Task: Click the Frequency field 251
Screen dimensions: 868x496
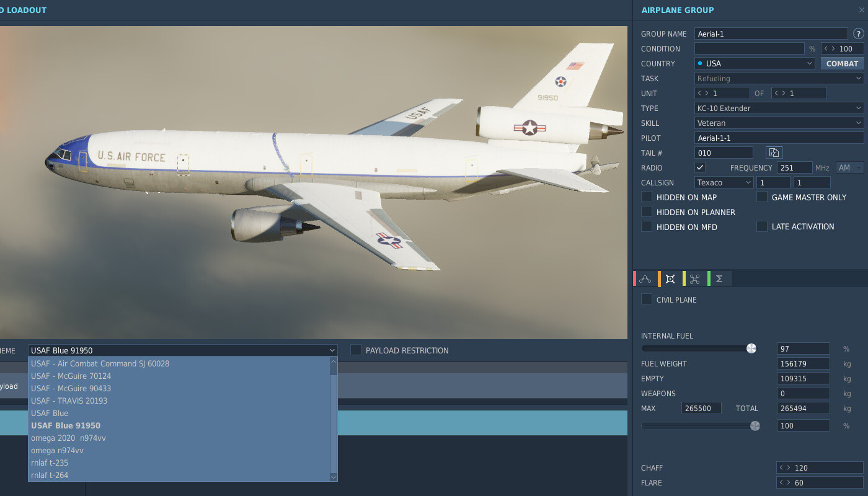Action: click(795, 167)
